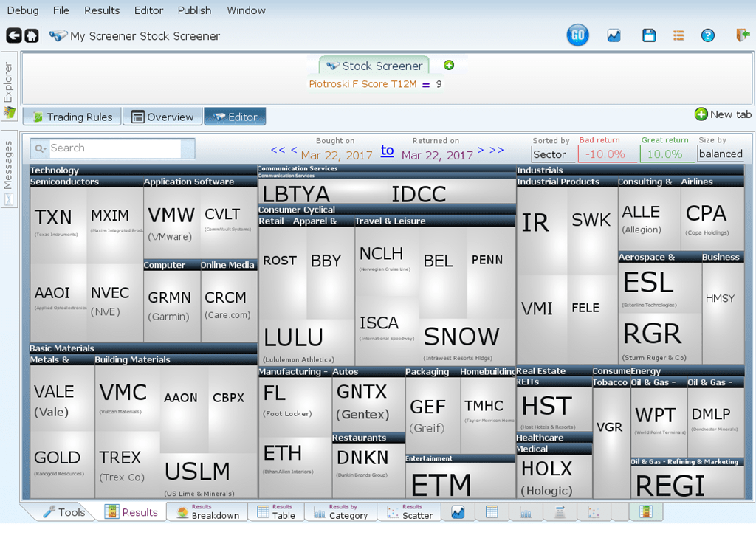Run the screener with GO button
Image resolution: width=756 pixels, height=538 pixels.
coord(577,35)
